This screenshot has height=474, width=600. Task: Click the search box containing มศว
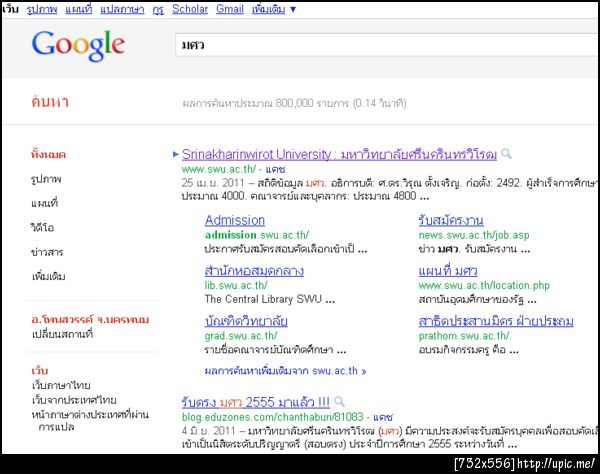tap(386, 45)
